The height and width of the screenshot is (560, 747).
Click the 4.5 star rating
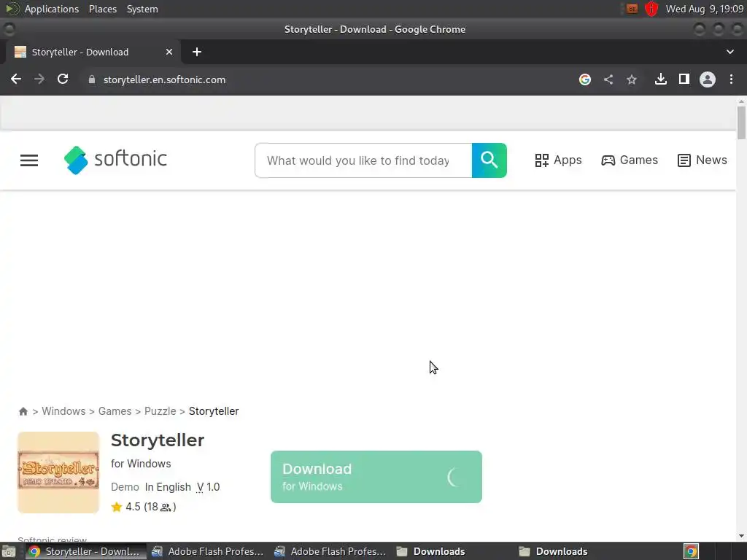(144, 507)
